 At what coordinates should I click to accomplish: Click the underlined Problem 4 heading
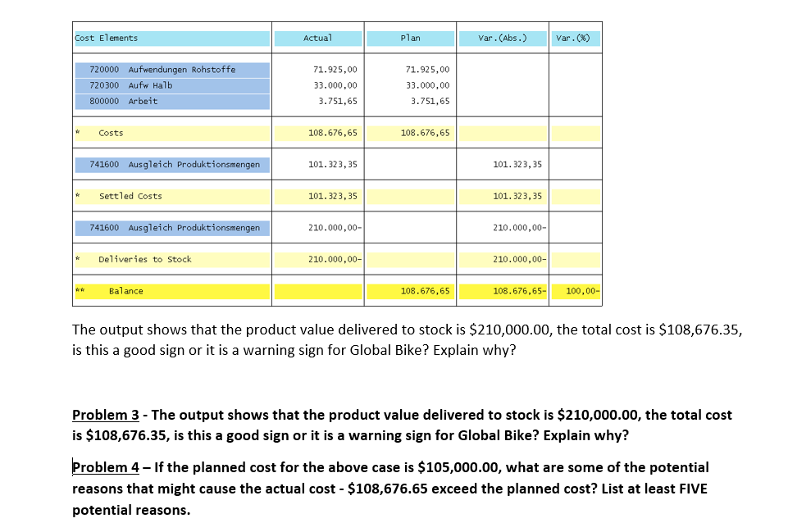106,468
